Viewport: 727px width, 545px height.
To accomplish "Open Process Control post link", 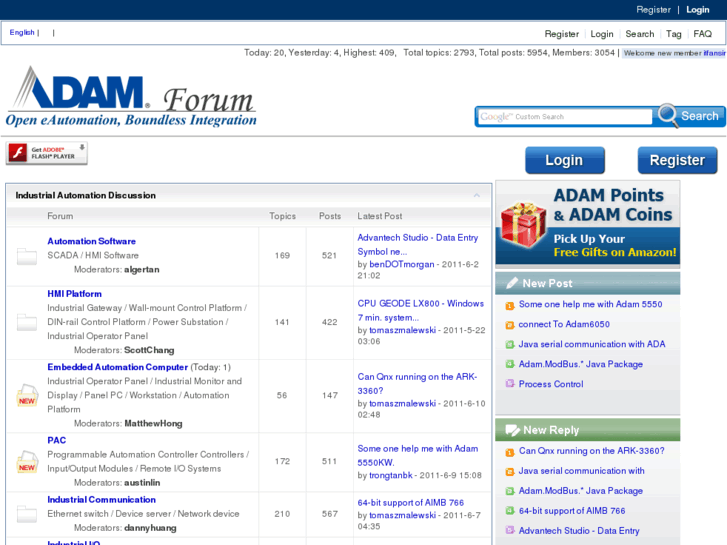I will coord(551,384).
